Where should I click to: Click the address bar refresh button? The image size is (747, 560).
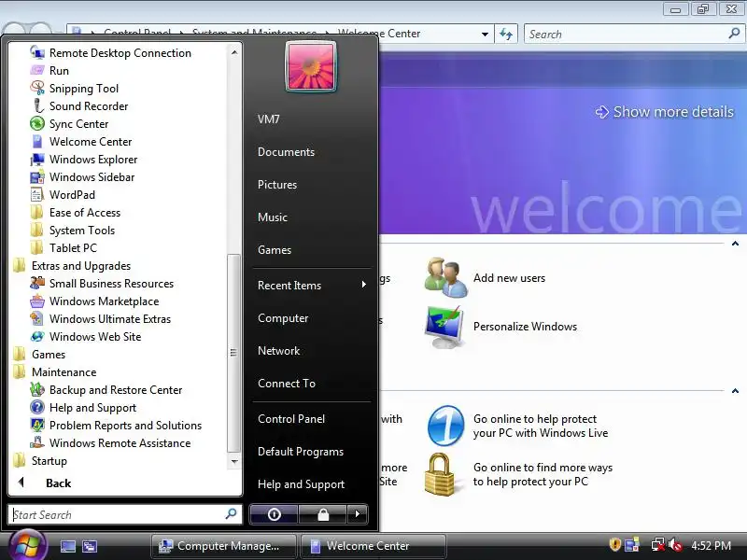[x=506, y=35]
